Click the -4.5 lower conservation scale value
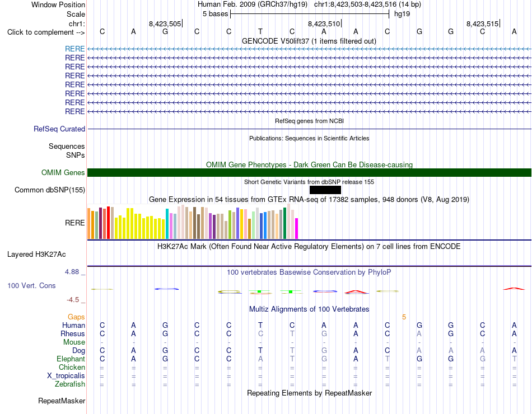The width and height of the screenshot is (532, 414). pos(73,300)
